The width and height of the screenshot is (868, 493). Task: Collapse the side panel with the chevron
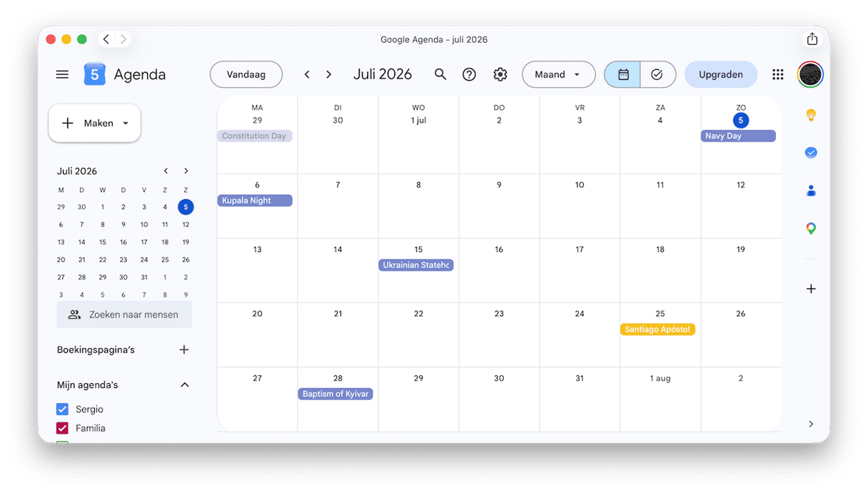click(x=811, y=424)
